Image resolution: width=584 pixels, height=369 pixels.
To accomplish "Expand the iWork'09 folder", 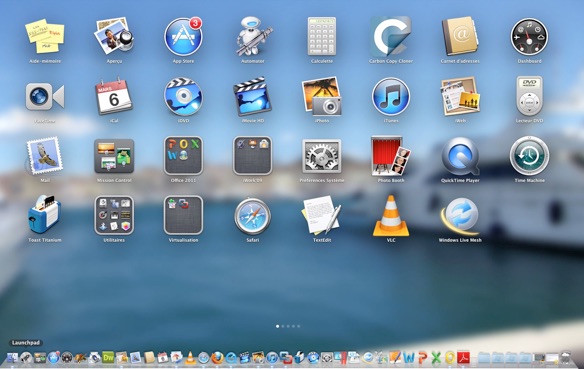I will tap(253, 156).
